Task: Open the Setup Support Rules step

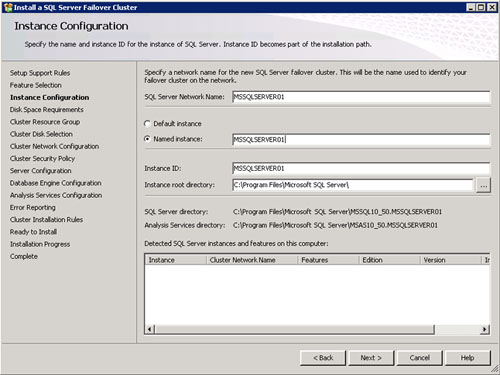Action: pos(40,73)
